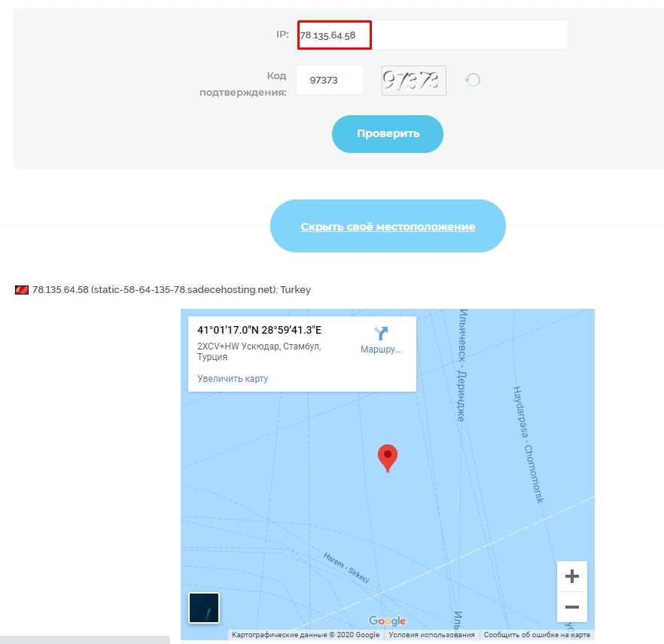664x644 pixels.
Task: Zoom out the map with minus
Action: 571,607
